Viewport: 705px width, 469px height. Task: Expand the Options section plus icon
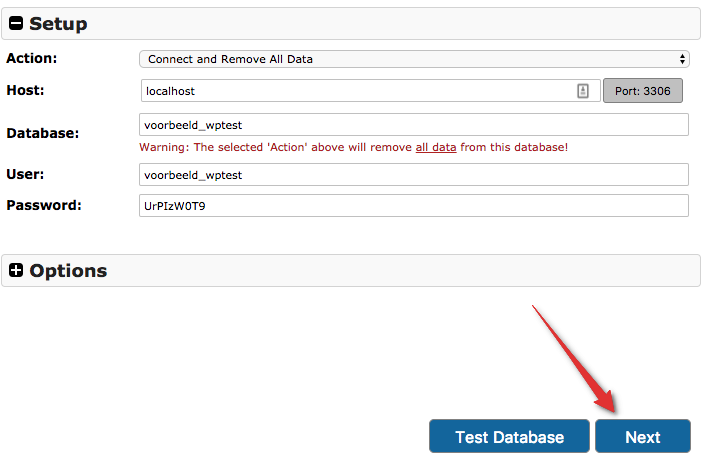(x=16, y=271)
